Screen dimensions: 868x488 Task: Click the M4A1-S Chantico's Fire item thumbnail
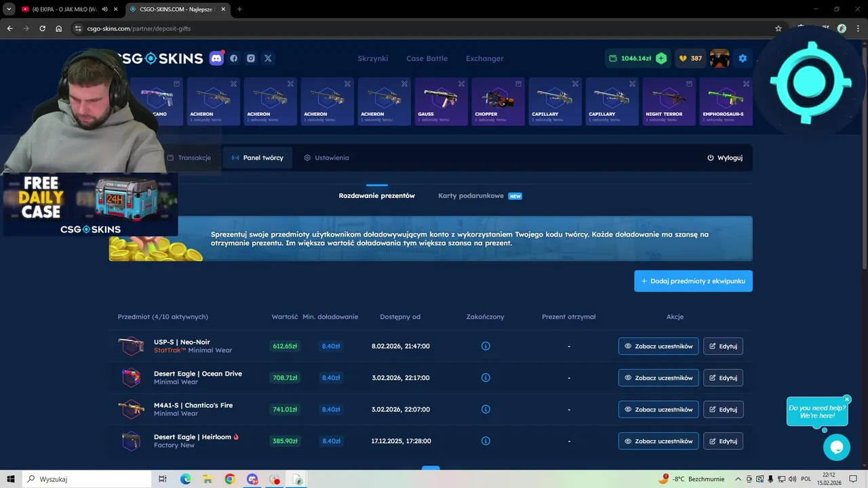coord(131,409)
